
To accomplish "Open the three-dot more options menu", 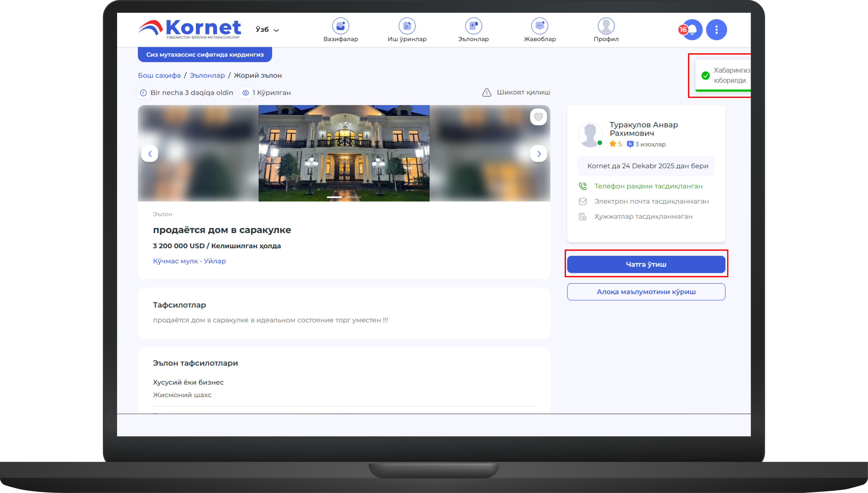I will [x=716, y=30].
